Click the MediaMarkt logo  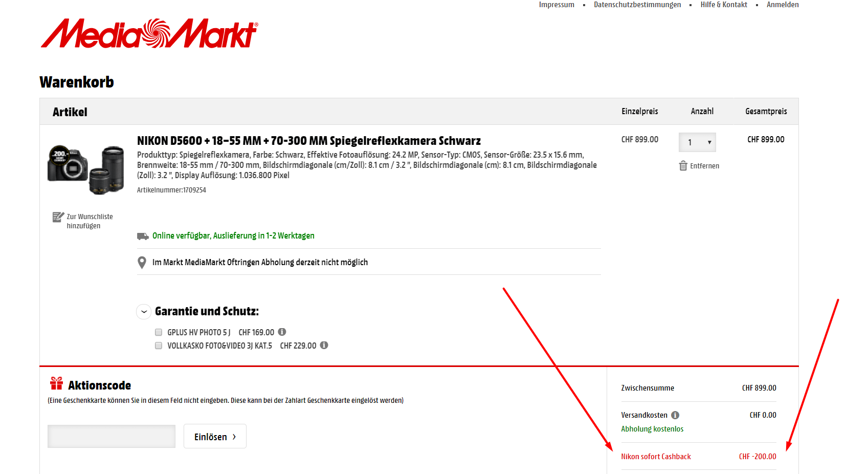tap(149, 34)
